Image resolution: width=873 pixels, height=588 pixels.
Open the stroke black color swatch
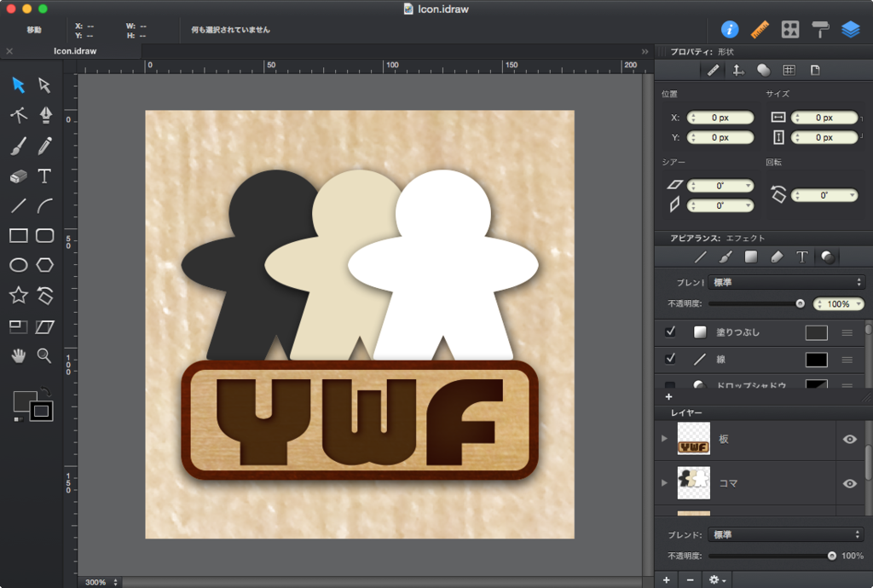click(x=816, y=360)
